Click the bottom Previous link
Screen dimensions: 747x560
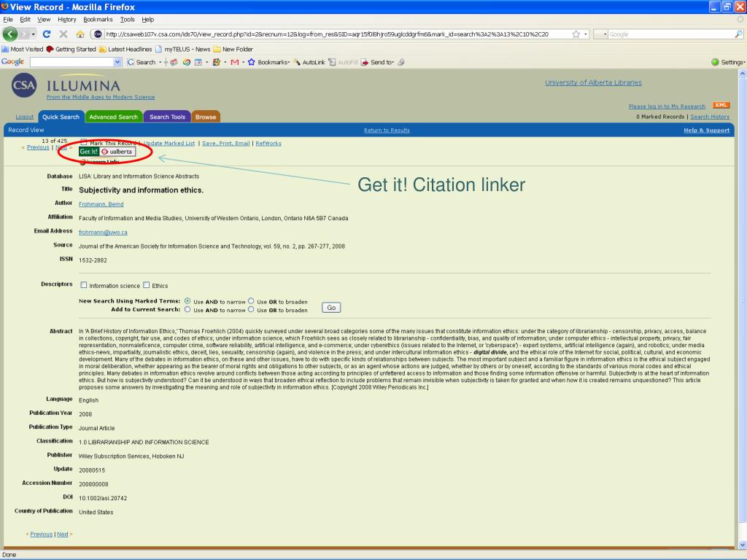[x=42, y=534]
